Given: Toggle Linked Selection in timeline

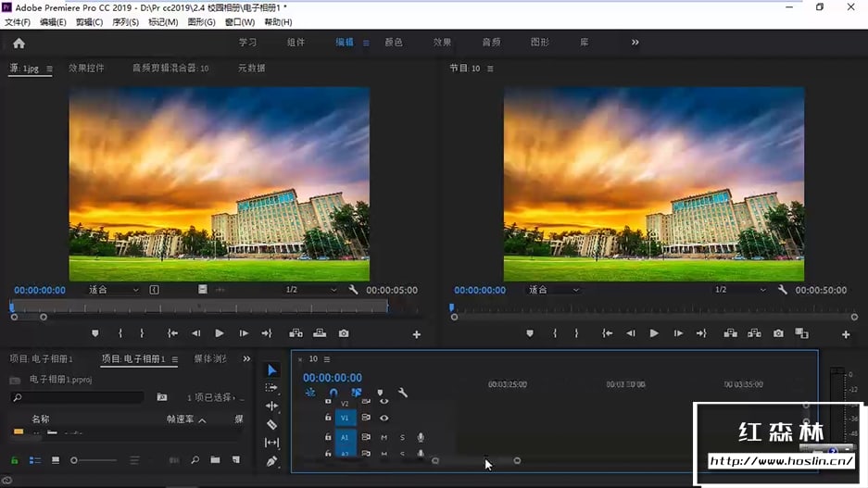Looking at the screenshot, I should [x=356, y=393].
